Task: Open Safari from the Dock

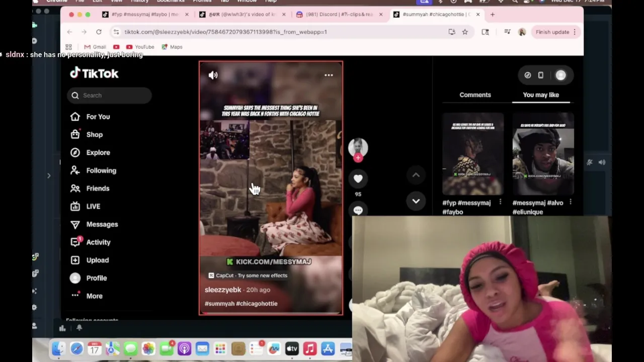Action: click(76, 349)
